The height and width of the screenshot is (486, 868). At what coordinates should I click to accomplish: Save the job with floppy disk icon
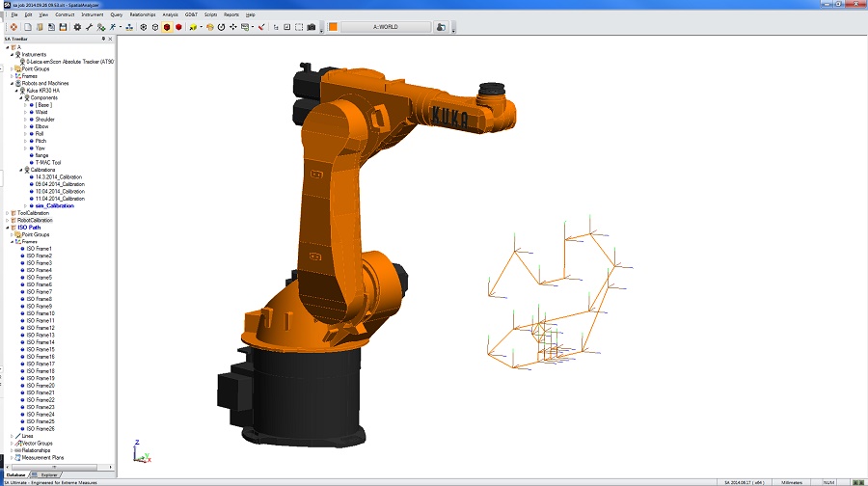click(x=63, y=27)
